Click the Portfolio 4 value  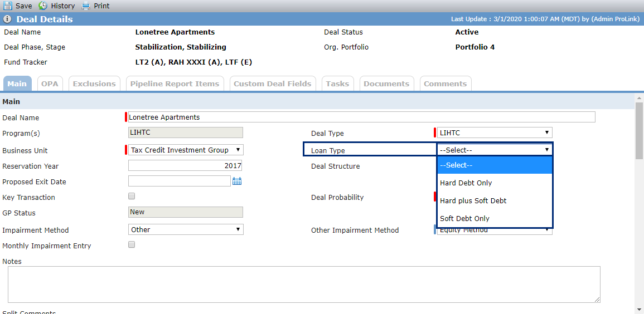point(475,47)
